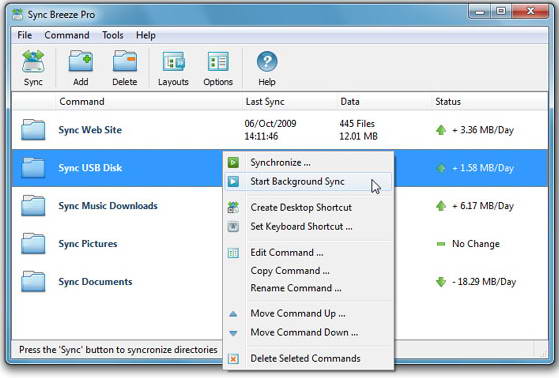
Task: Choose Start Background Sync from context menu
Action: click(x=309, y=182)
